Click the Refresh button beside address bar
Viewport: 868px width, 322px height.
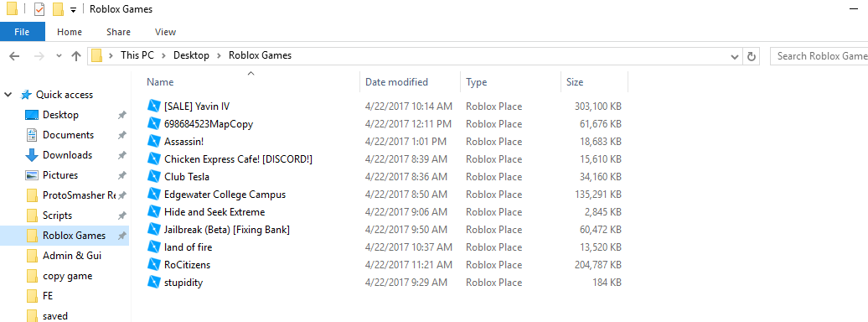pos(752,56)
